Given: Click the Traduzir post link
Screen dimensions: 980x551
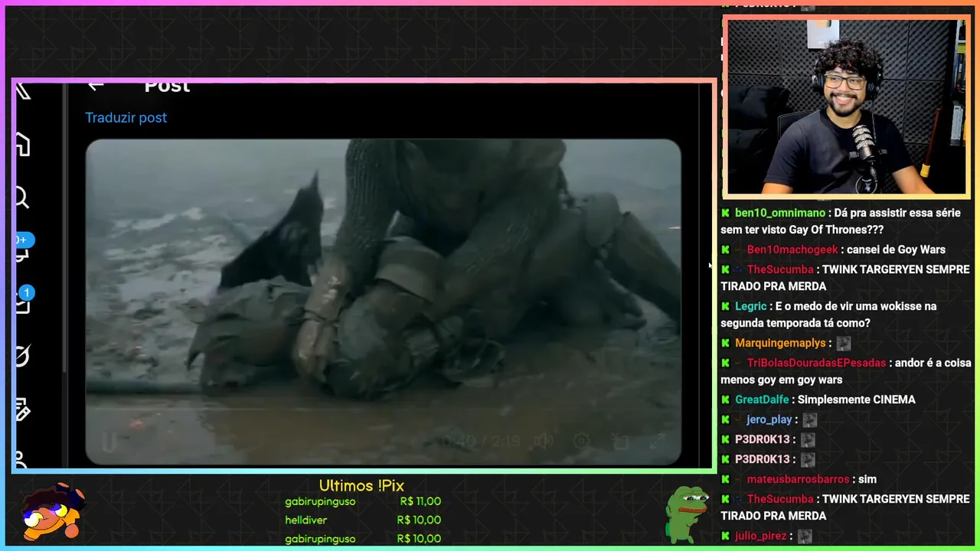Looking at the screenshot, I should click(126, 117).
